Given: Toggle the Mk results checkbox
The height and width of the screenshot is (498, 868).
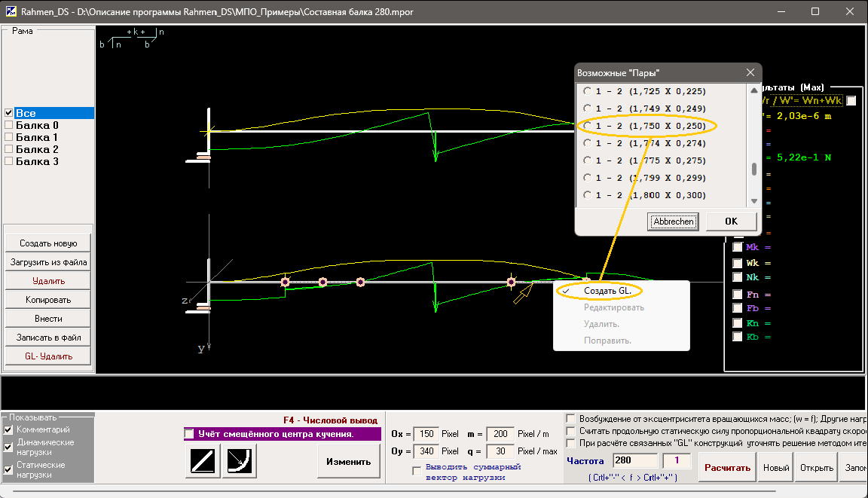Looking at the screenshot, I should pos(738,248).
